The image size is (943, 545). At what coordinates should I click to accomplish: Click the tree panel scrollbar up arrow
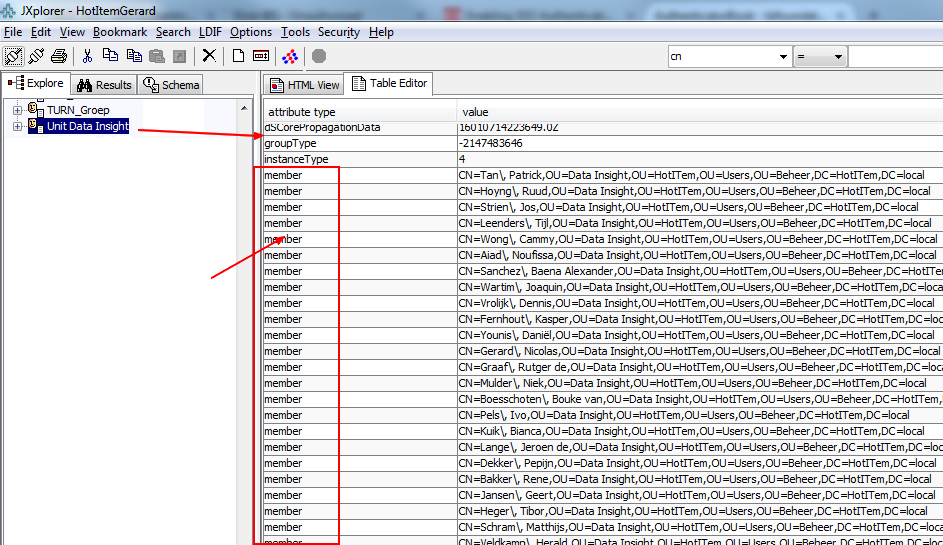tap(244, 107)
